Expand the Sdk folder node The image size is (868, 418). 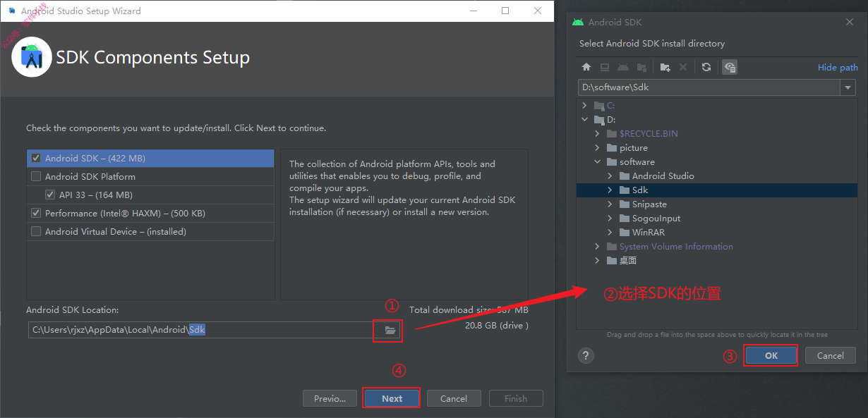[610, 190]
